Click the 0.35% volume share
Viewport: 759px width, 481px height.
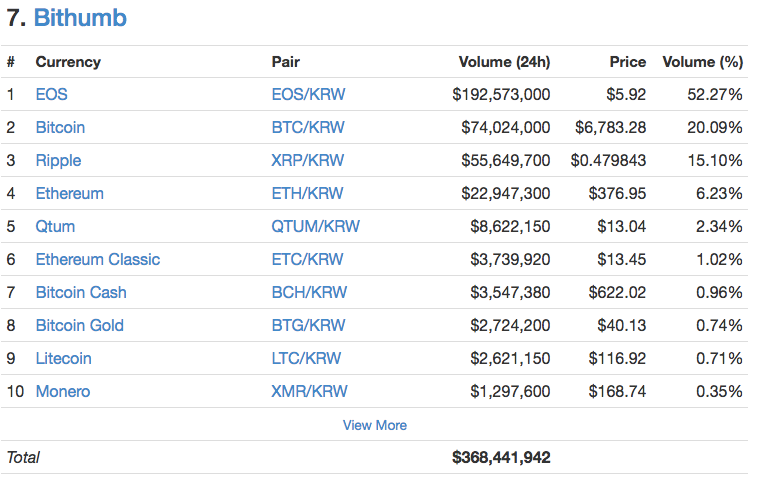coord(719,391)
